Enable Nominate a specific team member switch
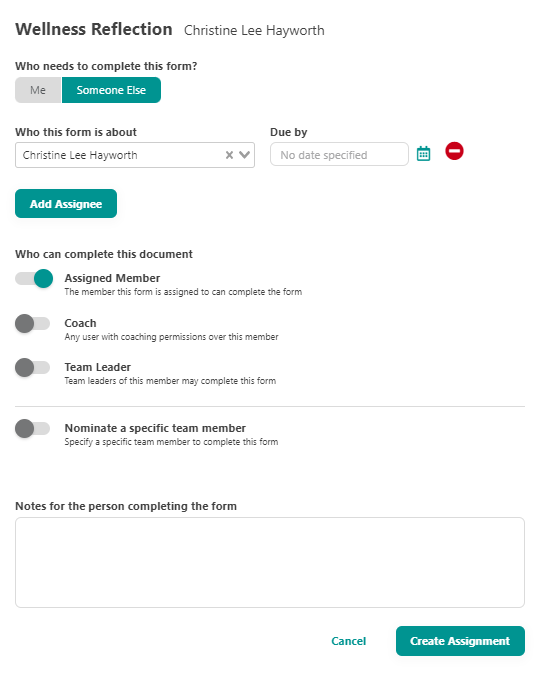Screen dimensions: 541x675 click(33, 428)
